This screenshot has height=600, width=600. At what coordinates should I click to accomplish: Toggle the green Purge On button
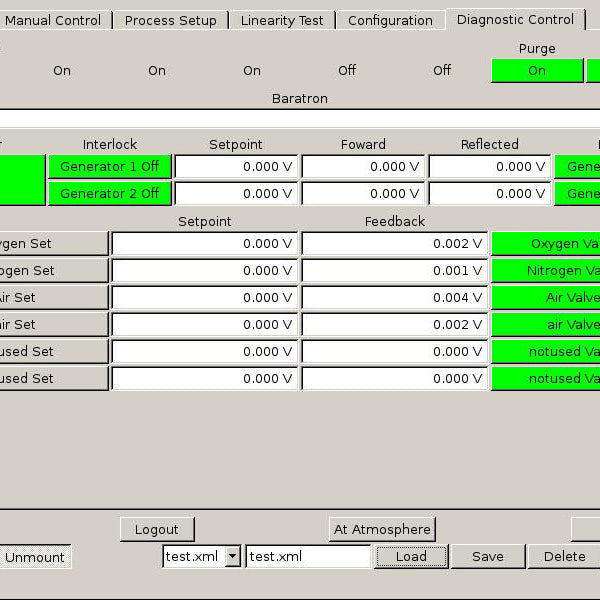[537, 71]
